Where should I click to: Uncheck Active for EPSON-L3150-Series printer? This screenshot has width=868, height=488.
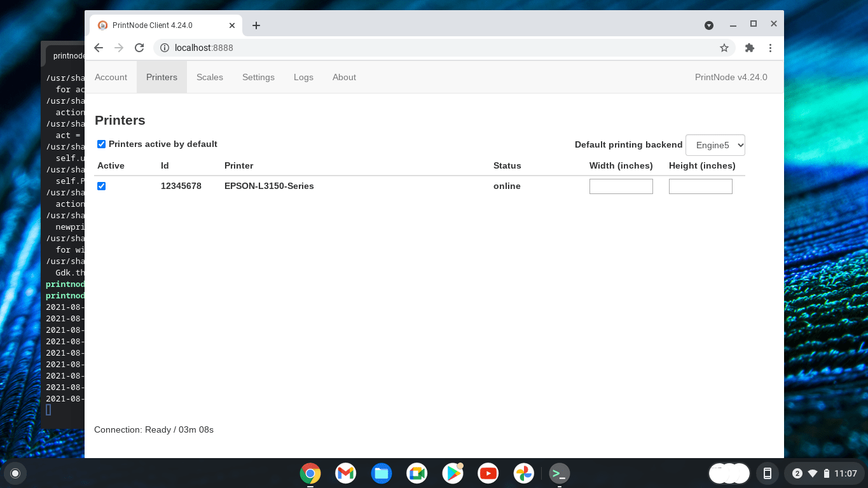tap(101, 186)
